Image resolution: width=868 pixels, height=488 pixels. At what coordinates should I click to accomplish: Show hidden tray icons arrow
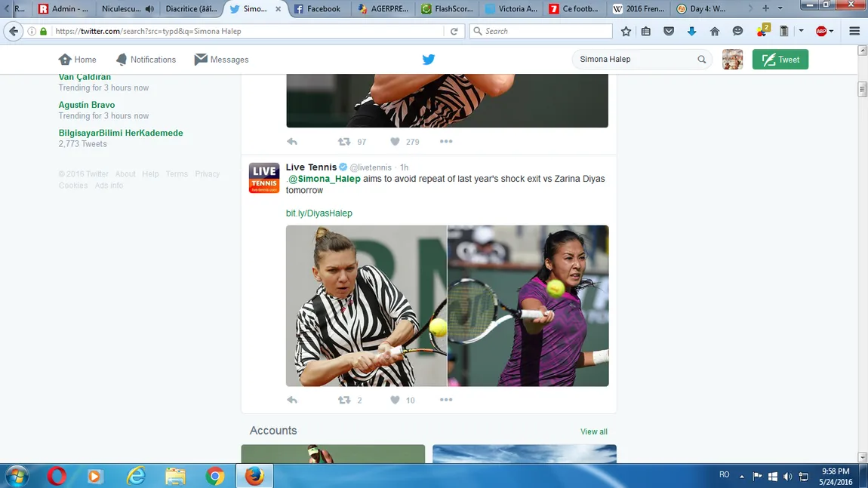742,477
